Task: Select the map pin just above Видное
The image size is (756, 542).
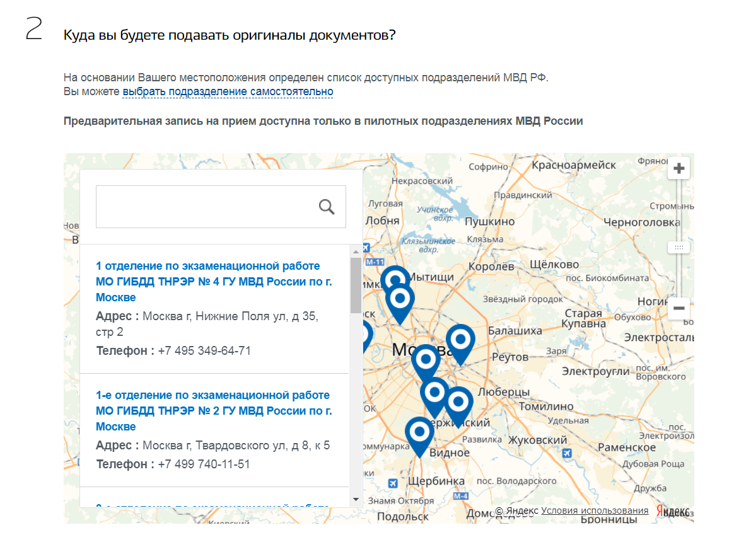Action: [419, 432]
